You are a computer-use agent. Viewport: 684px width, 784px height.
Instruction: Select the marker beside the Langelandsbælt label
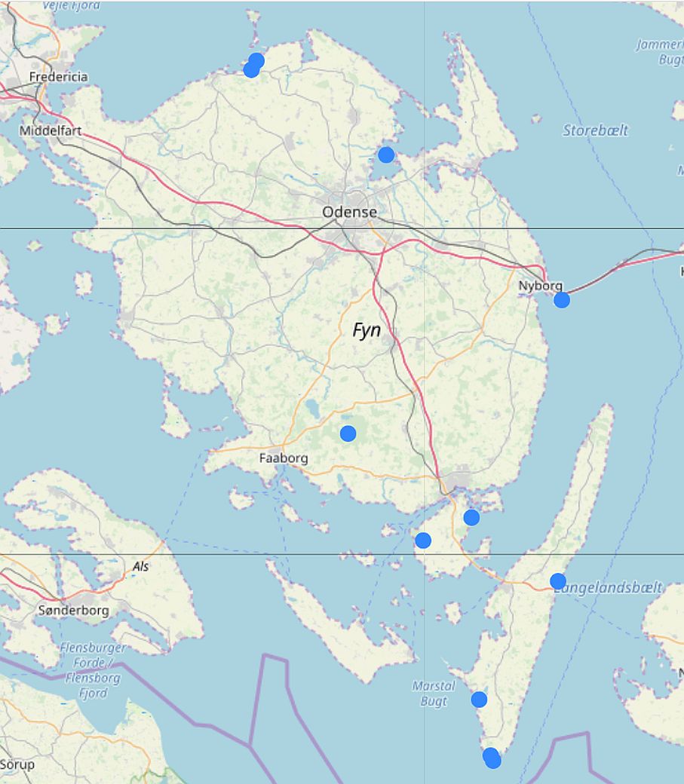[557, 581]
